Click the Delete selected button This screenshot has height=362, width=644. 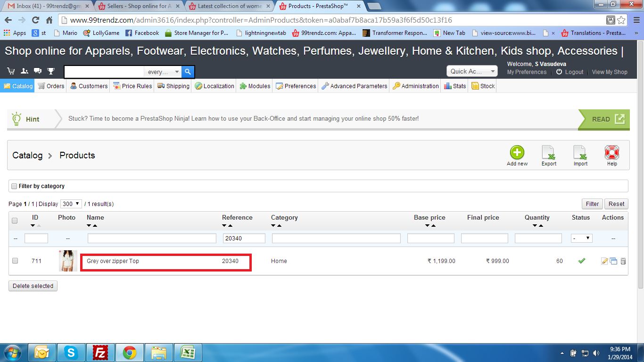[x=33, y=286]
